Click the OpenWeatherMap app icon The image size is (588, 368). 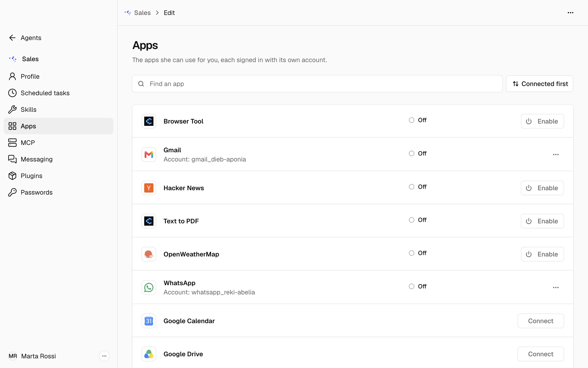(x=149, y=254)
